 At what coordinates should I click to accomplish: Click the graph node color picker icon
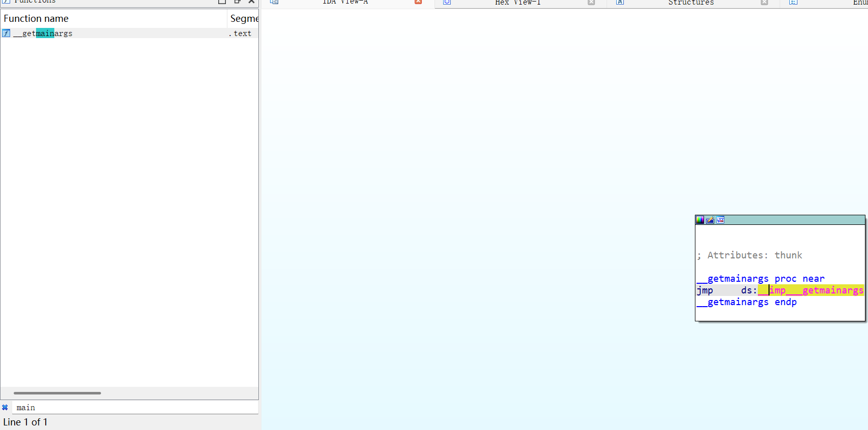tap(700, 220)
